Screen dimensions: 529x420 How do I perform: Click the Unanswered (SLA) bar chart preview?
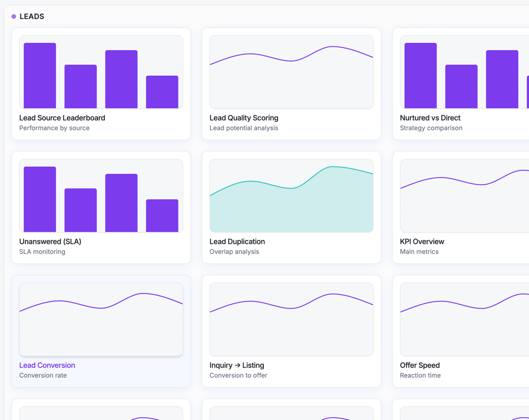point(101,195)
